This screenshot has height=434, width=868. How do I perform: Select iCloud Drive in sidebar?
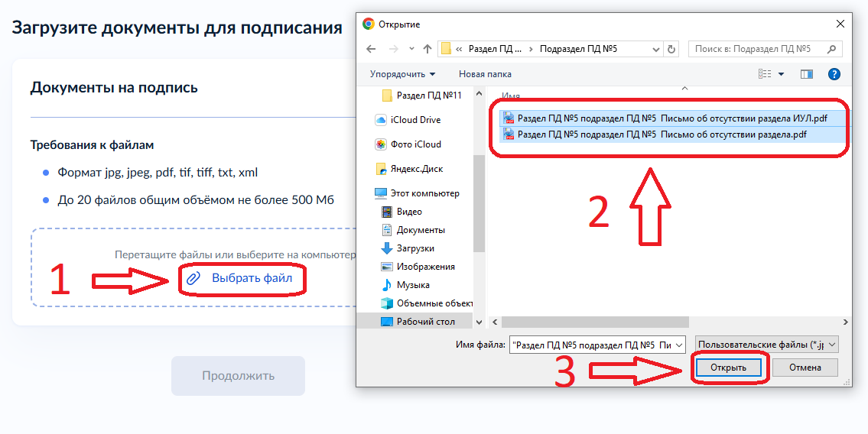pyautogui.click(x=415, y=120)
